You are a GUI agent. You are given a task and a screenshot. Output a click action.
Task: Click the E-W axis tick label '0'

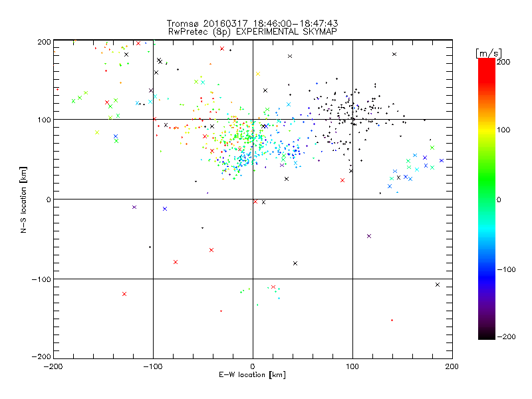coord(253,366)
